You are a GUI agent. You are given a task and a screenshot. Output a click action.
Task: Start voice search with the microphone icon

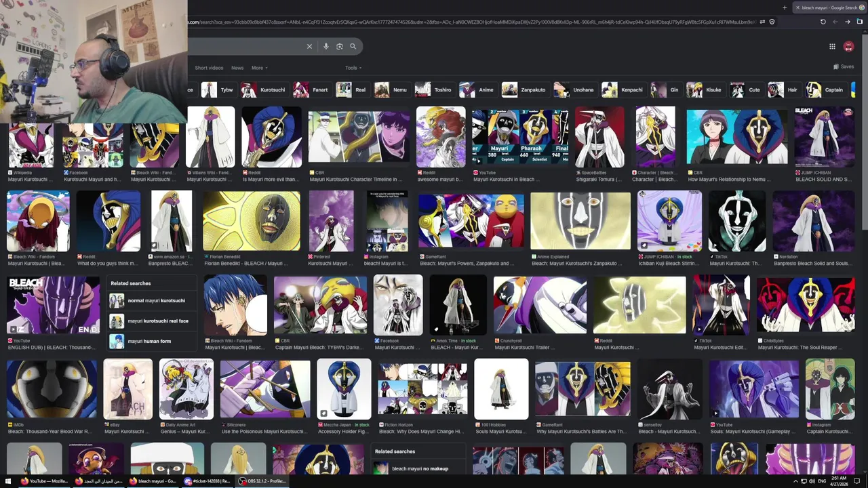tap(325, 46)
